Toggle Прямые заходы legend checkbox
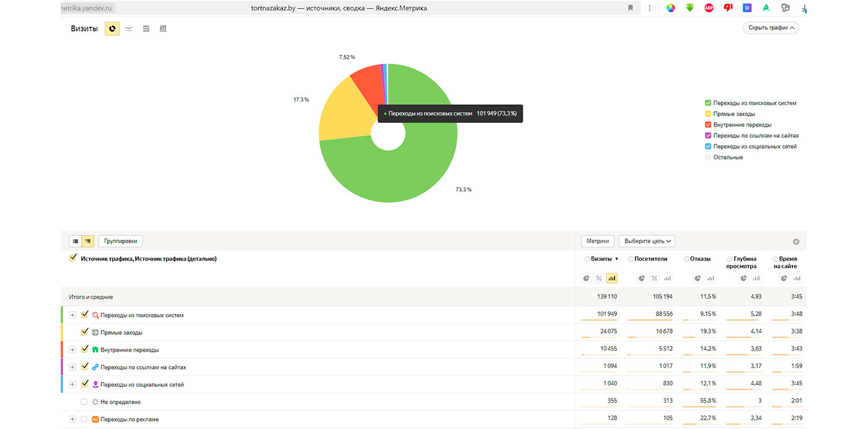This screenshot has width=868, height=430. (708, 114)
